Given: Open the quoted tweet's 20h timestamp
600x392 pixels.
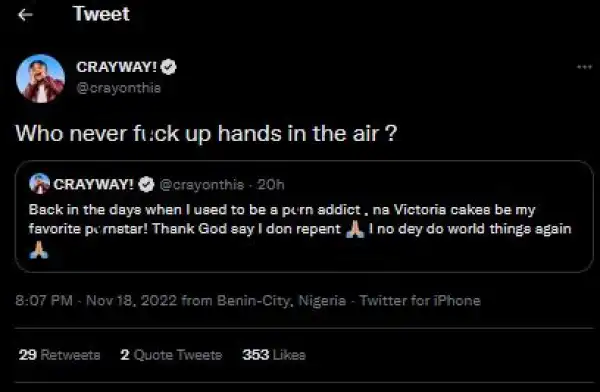Looking at the screenshot, I should pyautogui.click(x=271, y=185).
